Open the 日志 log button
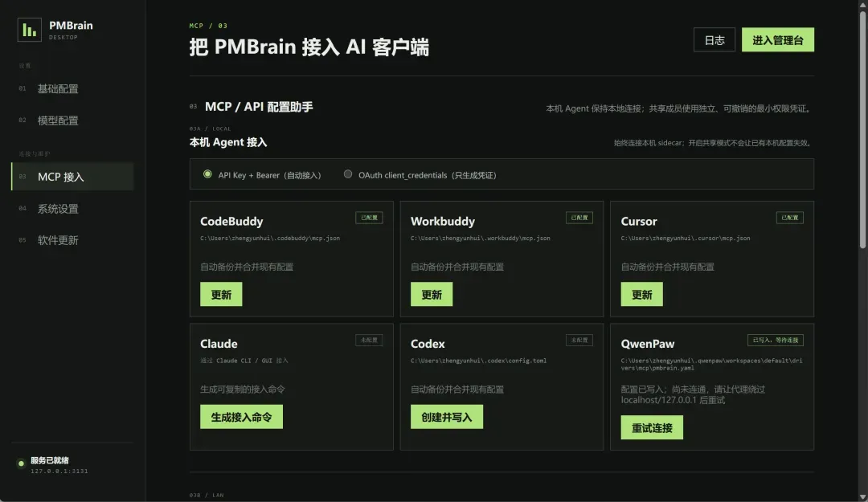The height and width of the screenshot is (502, 868). (x=714, y=40)
